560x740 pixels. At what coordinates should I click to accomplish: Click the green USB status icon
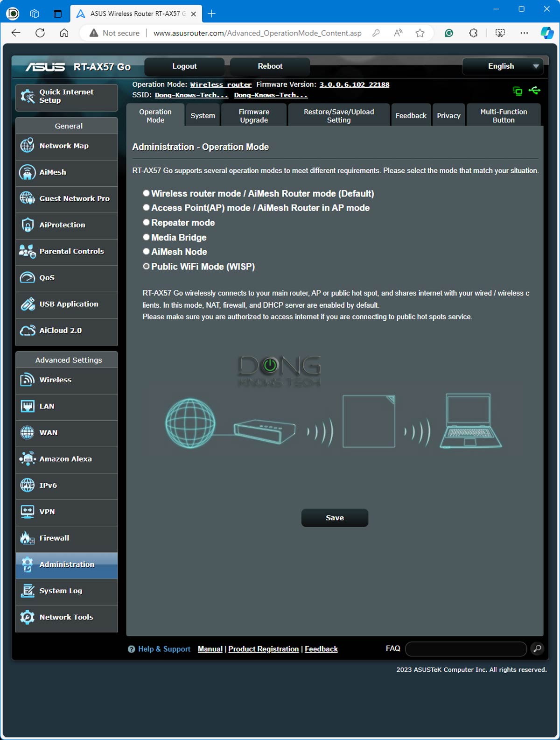[x=535, y=90]
